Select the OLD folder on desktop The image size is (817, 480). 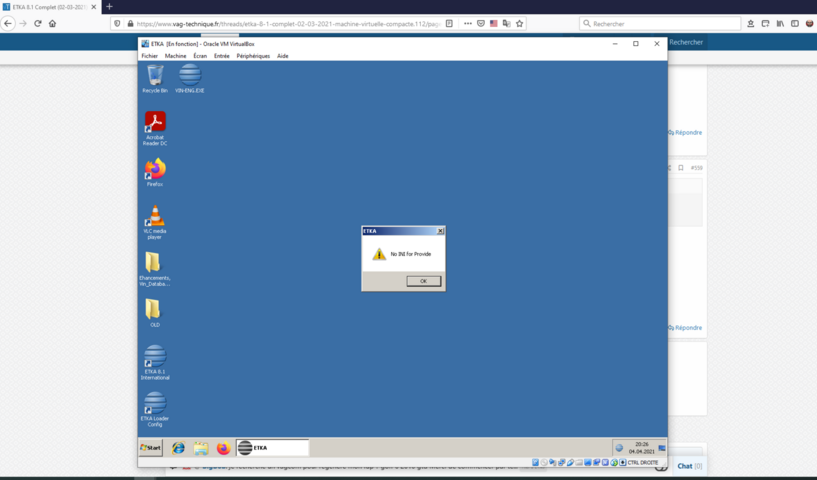pos(154,313)
